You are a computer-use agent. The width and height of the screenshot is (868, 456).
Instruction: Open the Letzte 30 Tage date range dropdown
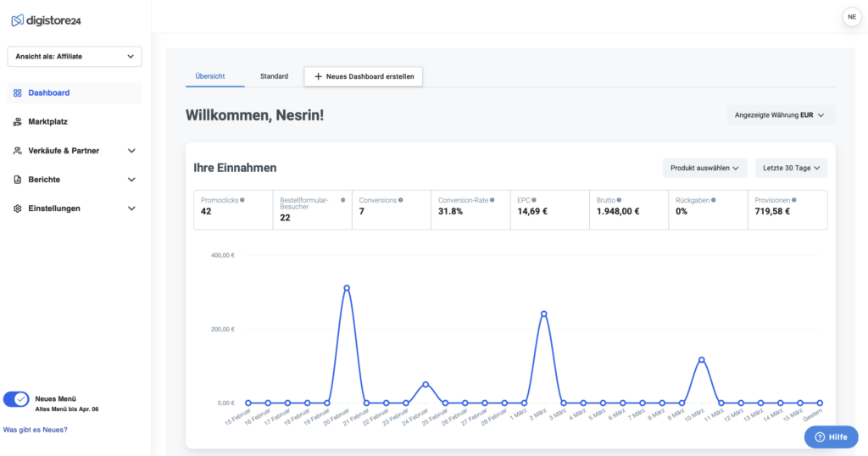791,168
